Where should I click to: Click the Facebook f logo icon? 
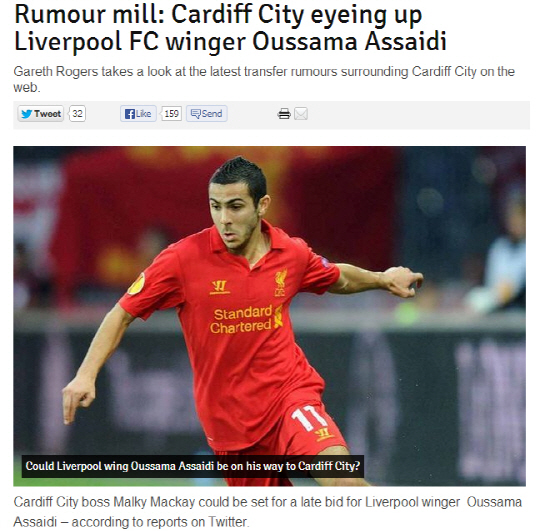(129, 114)
